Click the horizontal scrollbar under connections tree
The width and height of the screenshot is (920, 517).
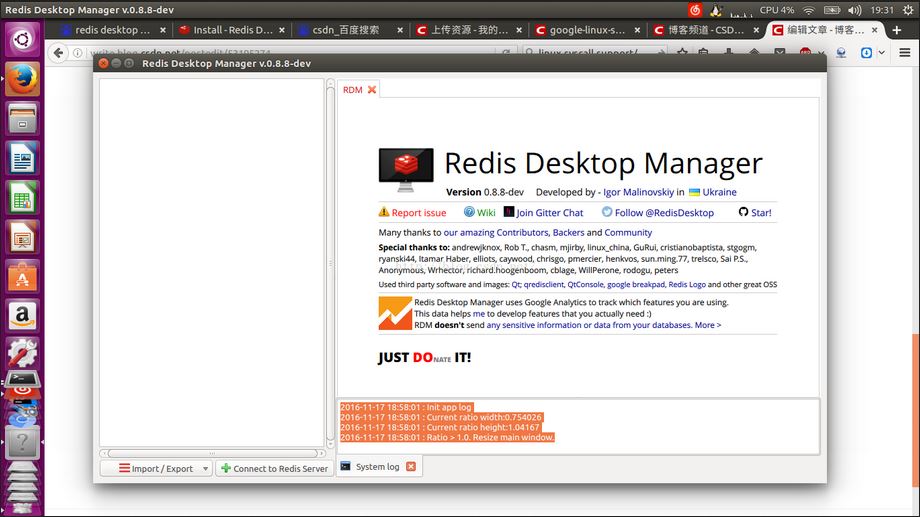tap(212, 453)
